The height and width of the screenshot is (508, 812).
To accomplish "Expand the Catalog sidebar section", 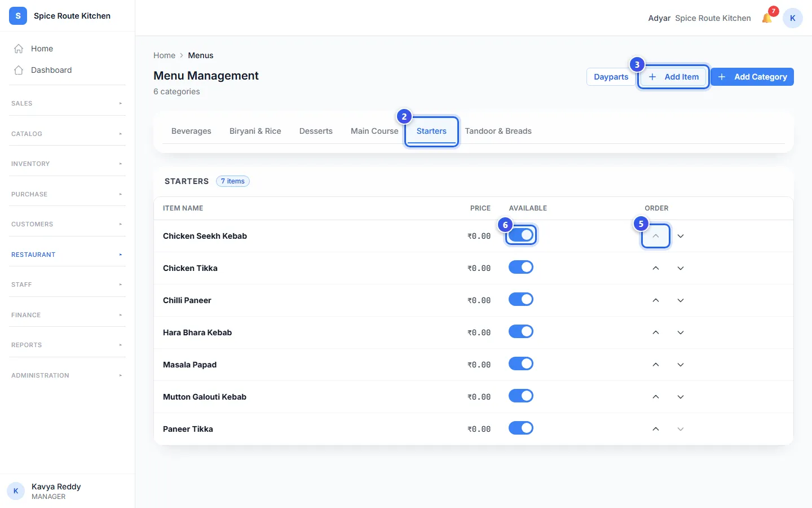I will 67,134.
